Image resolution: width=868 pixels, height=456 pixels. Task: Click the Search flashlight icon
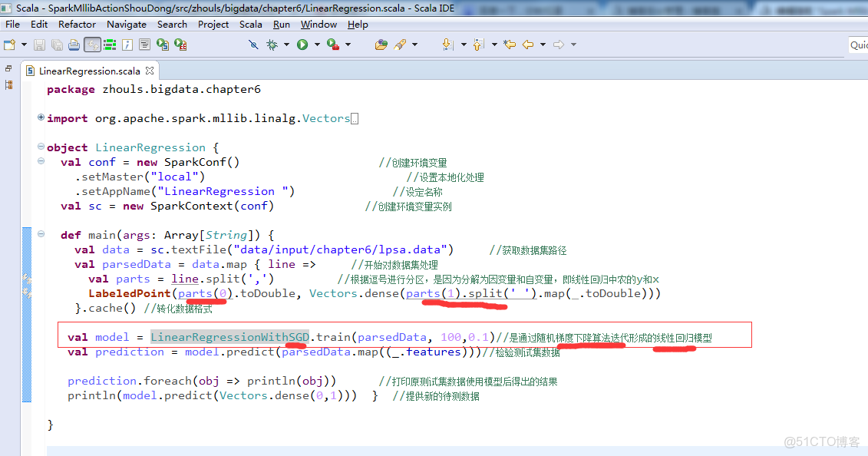(400, 45)
